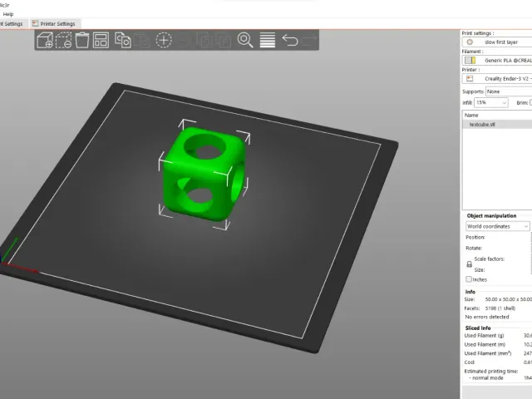The height and width of the screenshot is (399, 532).
Task: Click the 'Rotate:' label
Action: (474, 248)
